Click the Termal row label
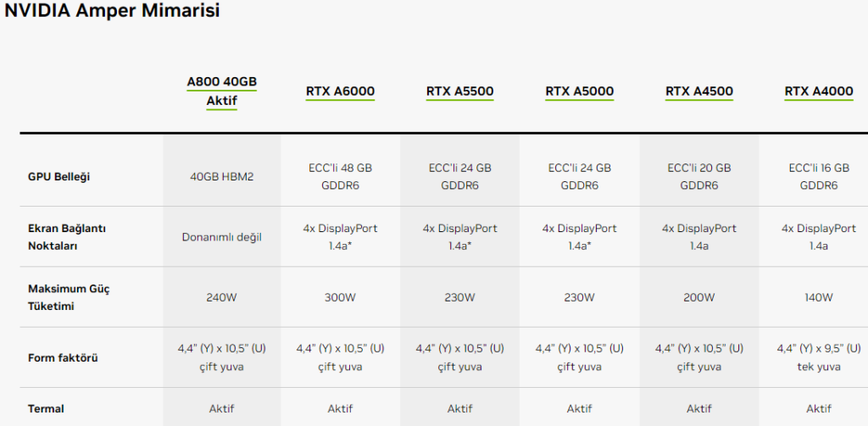868x426 pixels. 46,409
